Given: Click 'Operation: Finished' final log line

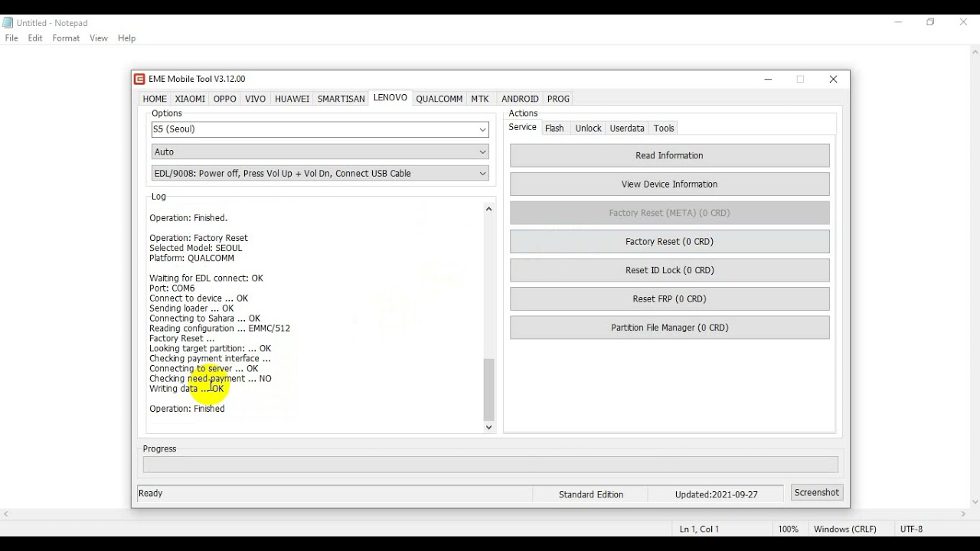Looking at the screenshot, I should (188, 409).
